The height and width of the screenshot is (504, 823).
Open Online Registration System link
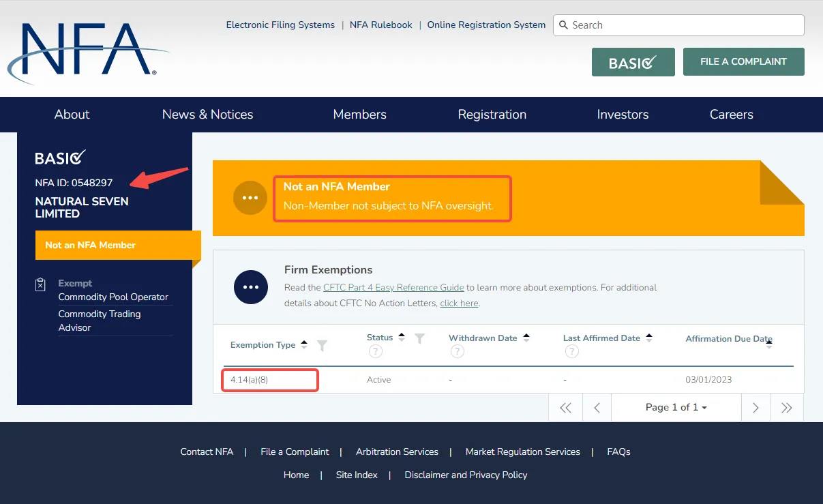point(486,25)
